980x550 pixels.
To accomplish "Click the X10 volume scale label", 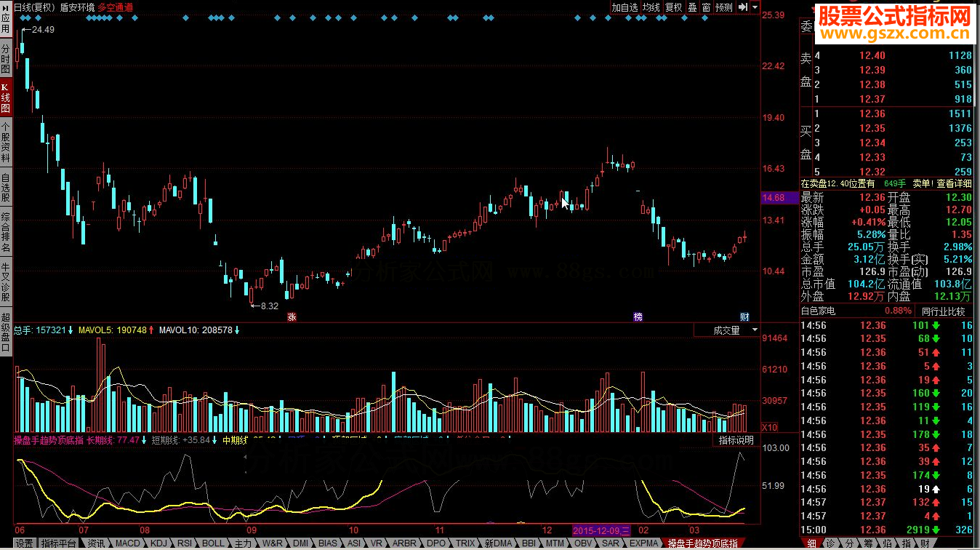I will (x=769, y=426).
